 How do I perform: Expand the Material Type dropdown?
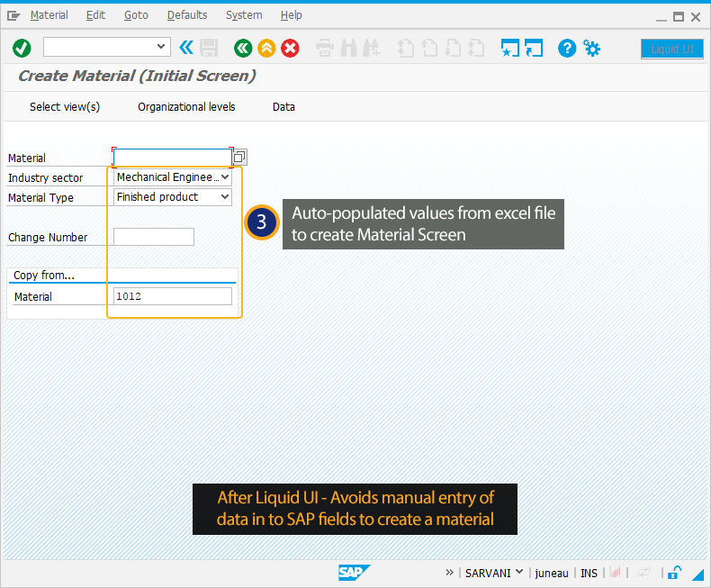click(225, 197)
